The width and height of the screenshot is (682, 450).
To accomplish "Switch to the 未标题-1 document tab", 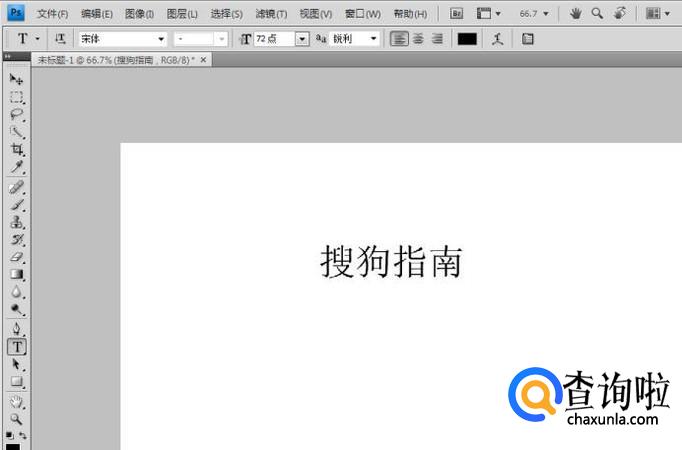I will (x=116, y=60).
